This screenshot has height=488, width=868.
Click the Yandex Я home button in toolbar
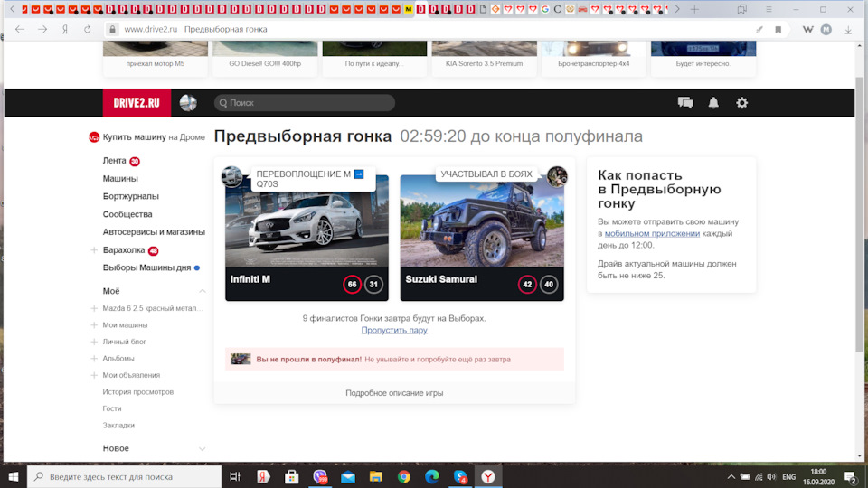click(x=65, y=29)
